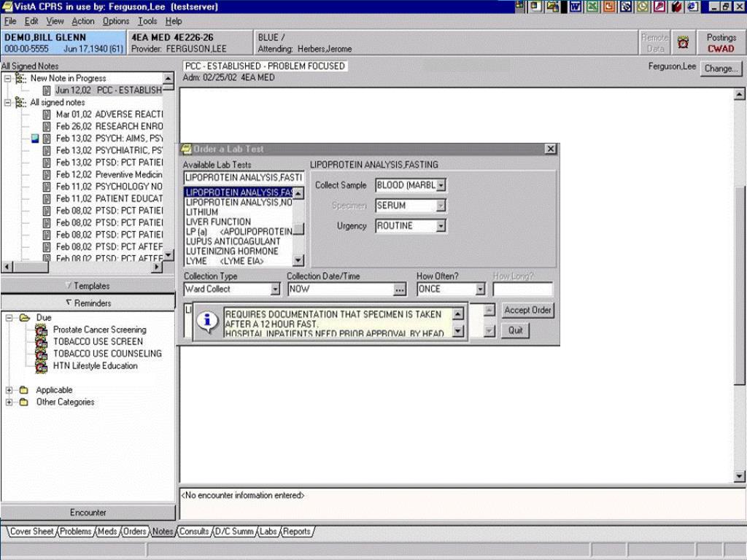The height and width of the screenshot is (560, 747).
Task: Open the Urgency dropdown
Action: (x=441, y=226)
